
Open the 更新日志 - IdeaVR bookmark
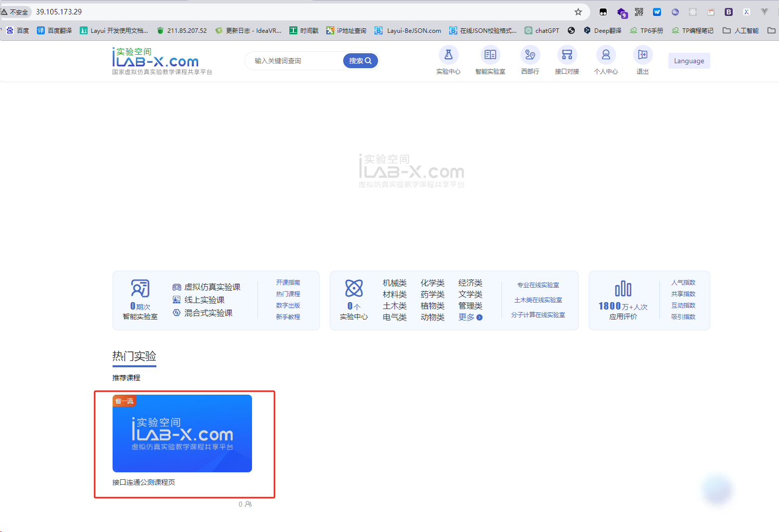pos(248,30)
